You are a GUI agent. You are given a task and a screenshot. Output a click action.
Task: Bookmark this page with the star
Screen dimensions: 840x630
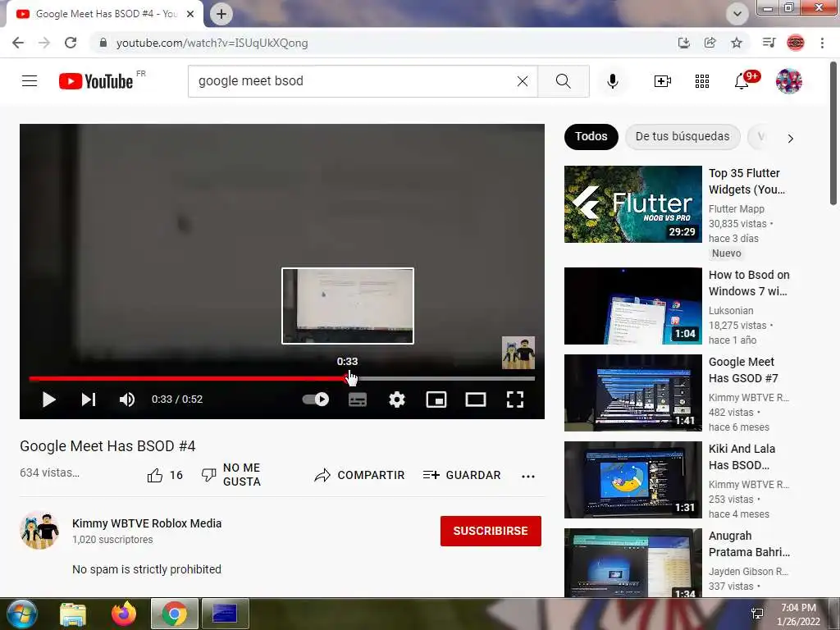pos(737,43)
